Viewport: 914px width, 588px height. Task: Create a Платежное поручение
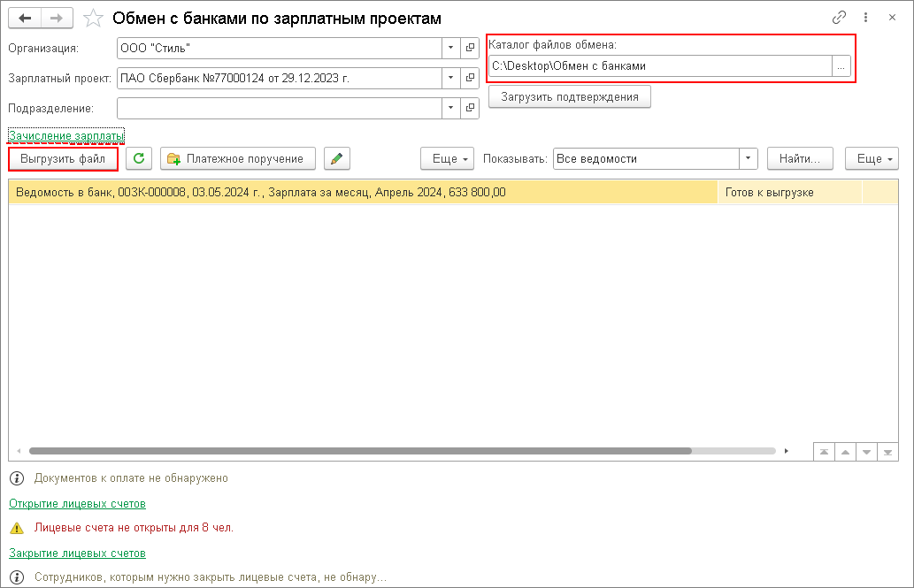238,158
